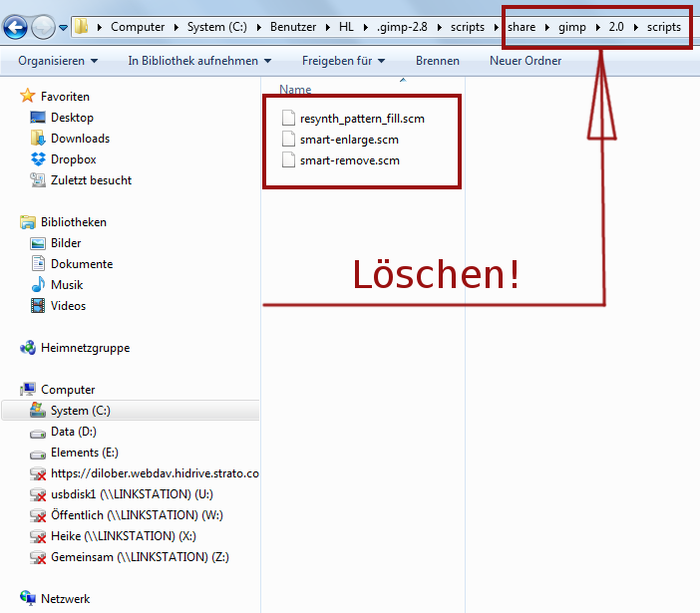Open Gemeinsam (\\LINKSTATION) (Z:) drive
The height and width of the screenshot is (613, 700).
point(140,557)
